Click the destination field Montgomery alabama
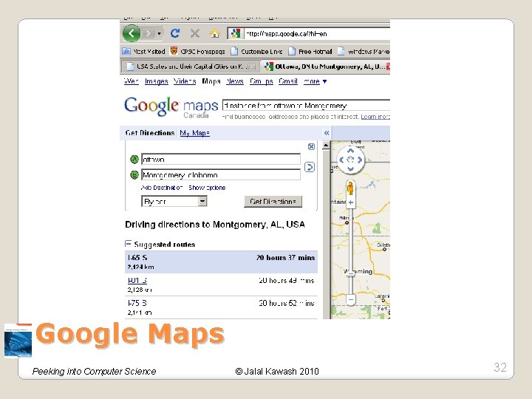 [221, 174]
